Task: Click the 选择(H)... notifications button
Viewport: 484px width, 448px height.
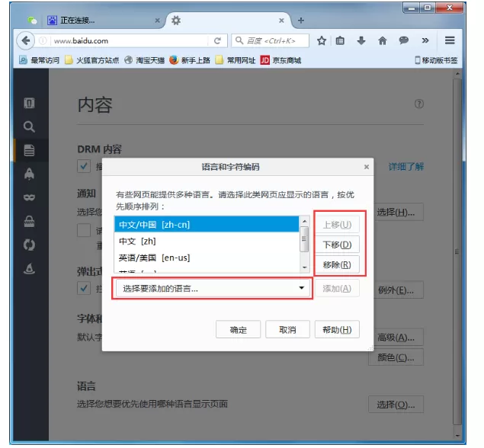Action: pos(396,213)
